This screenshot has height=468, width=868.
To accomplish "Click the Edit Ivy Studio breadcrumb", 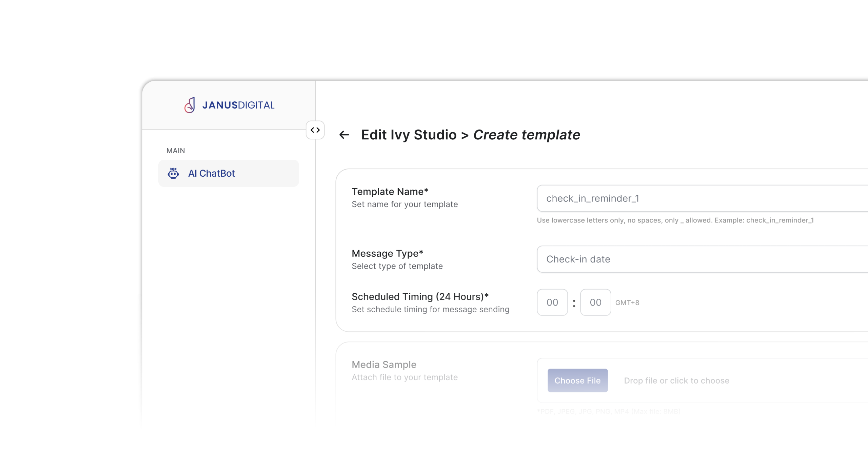I will 409,135.
